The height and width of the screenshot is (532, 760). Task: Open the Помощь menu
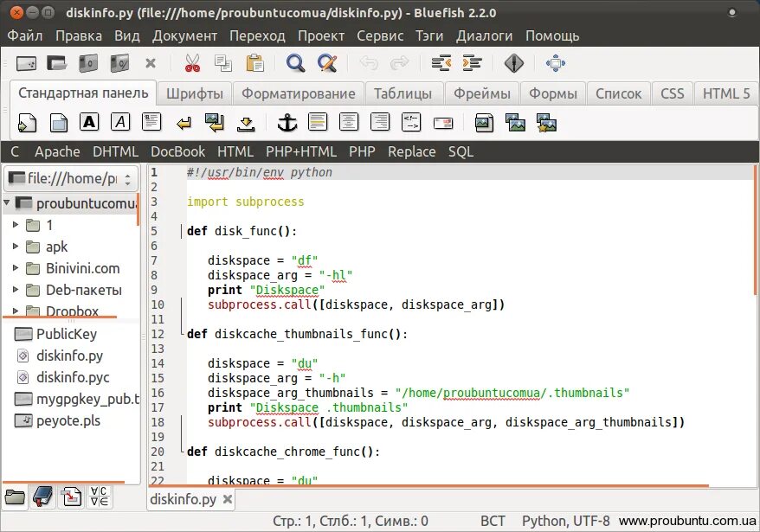[552, 35]
